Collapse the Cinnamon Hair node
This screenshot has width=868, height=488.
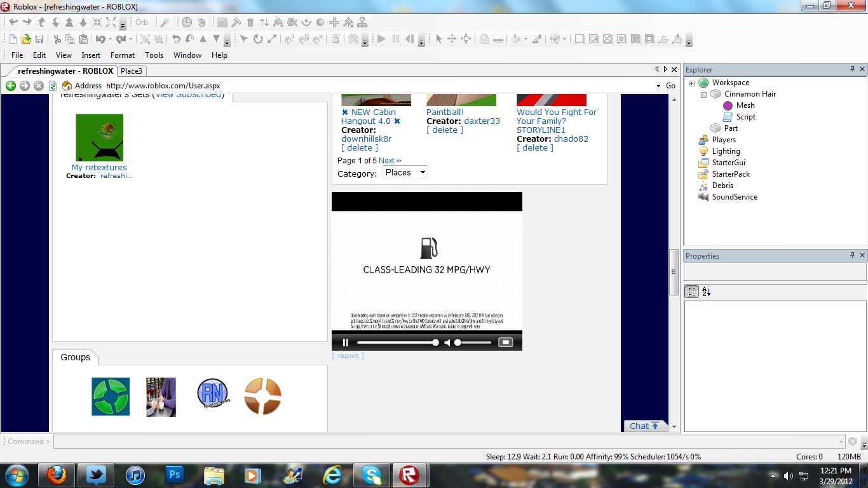pos(703,95)
